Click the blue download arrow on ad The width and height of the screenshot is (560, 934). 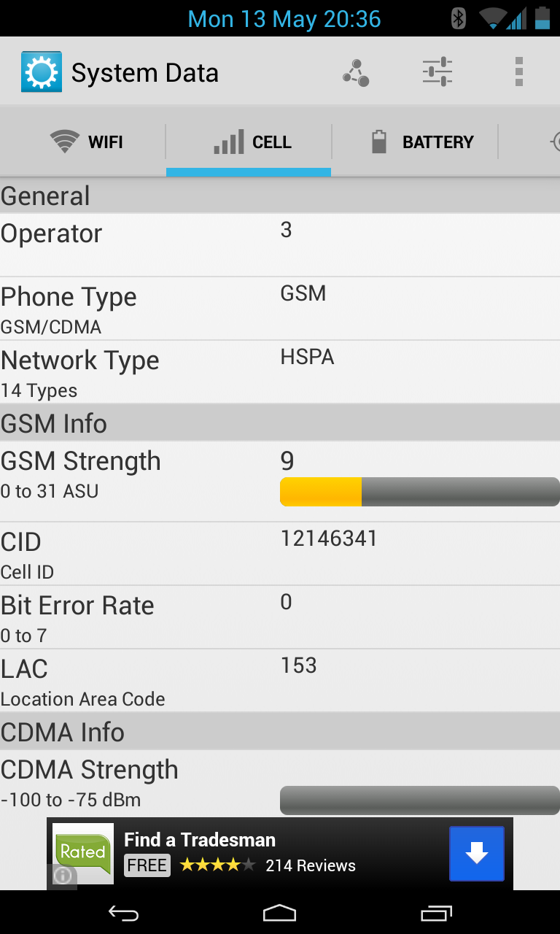(476, 853)
